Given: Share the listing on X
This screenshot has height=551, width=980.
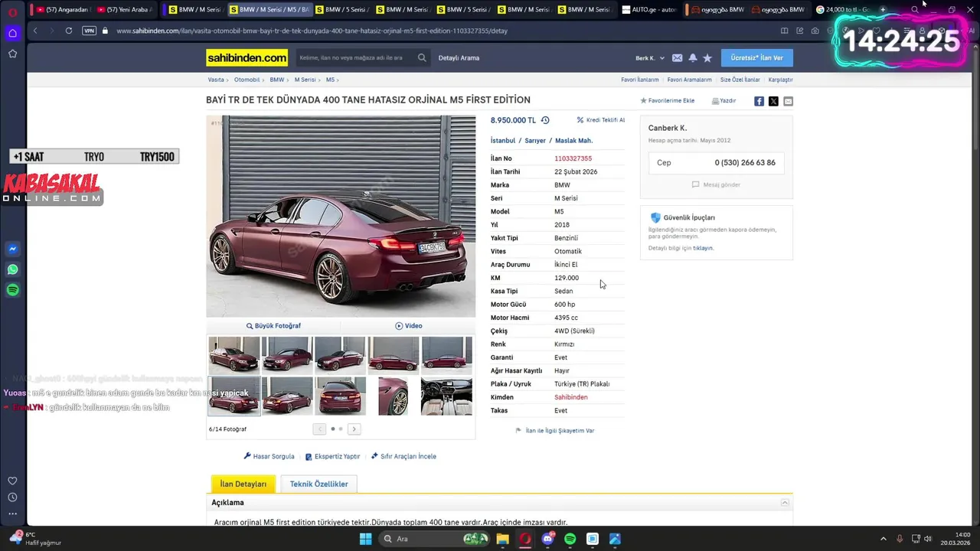Looking at the screenshot, I should pyautogui.click(x=773, y=101).
